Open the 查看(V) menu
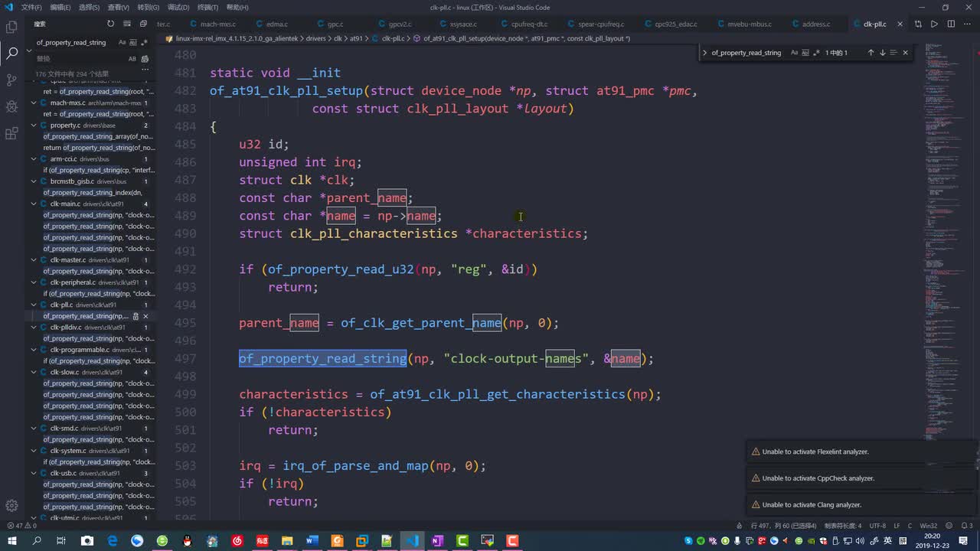This screenshot has width=980, height=551. tap(119, 7)
